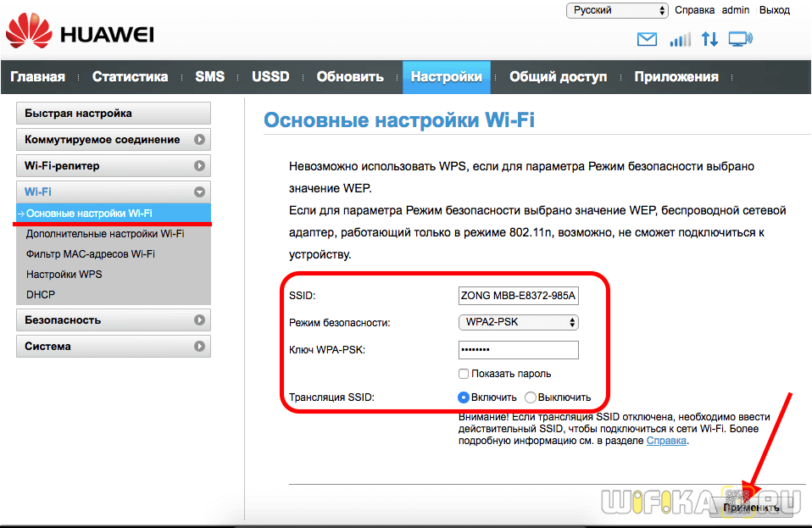Image resolution: width=812 pixels, height=528 pixels.
Task: Click the data transfer arrows icon
Action: click(x=709, y=39)
